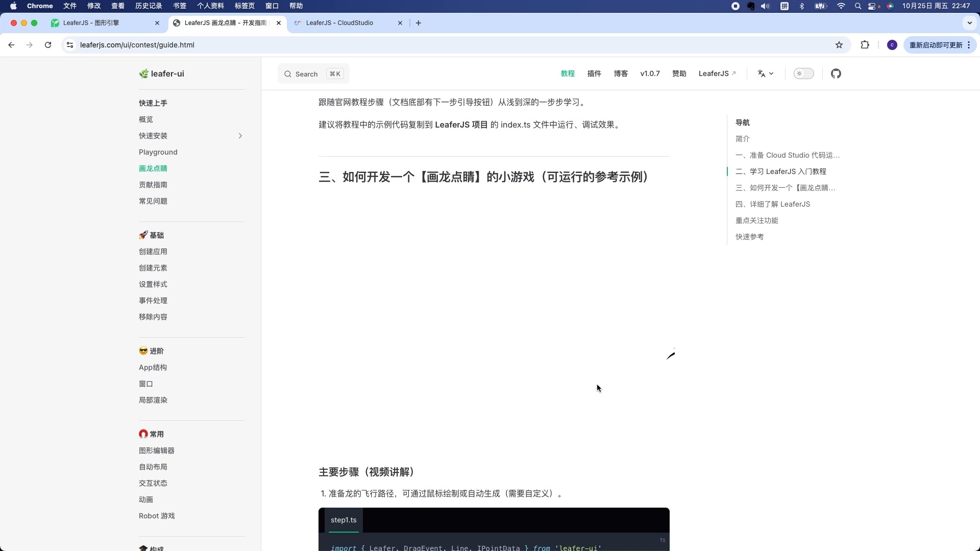This screenshot has width=980, height=551.
Task: Toggle the Chrome extension icon
Action: coord(865,45)
